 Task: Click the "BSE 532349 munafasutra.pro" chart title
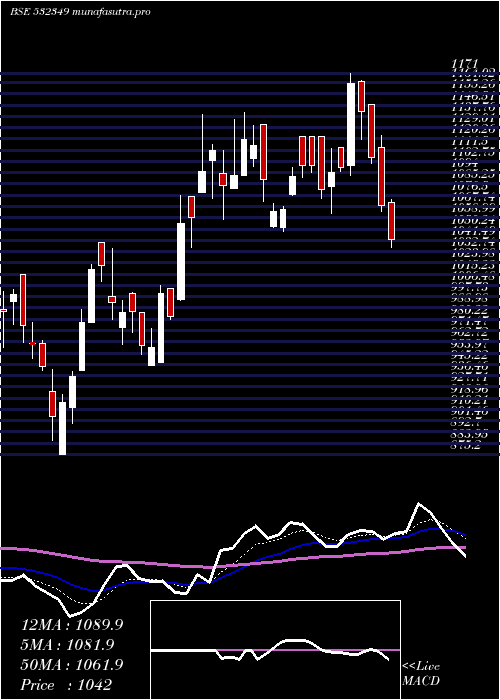pos(80,12)
